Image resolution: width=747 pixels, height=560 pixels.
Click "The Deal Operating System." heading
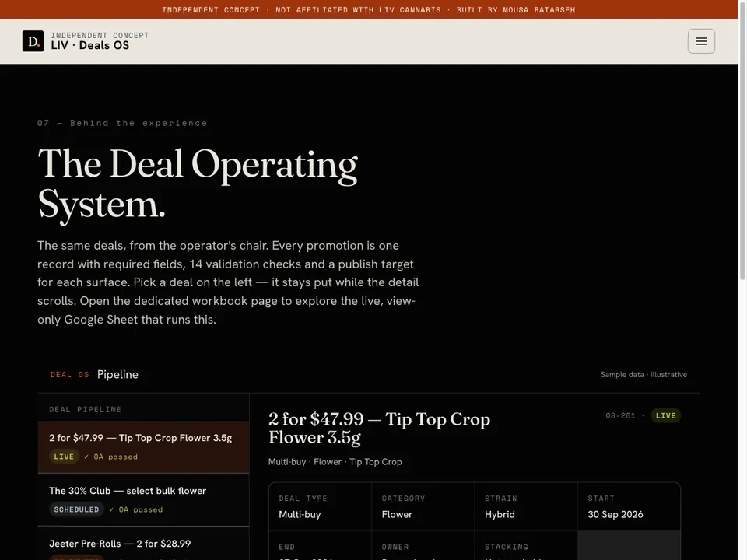(198, 184)
